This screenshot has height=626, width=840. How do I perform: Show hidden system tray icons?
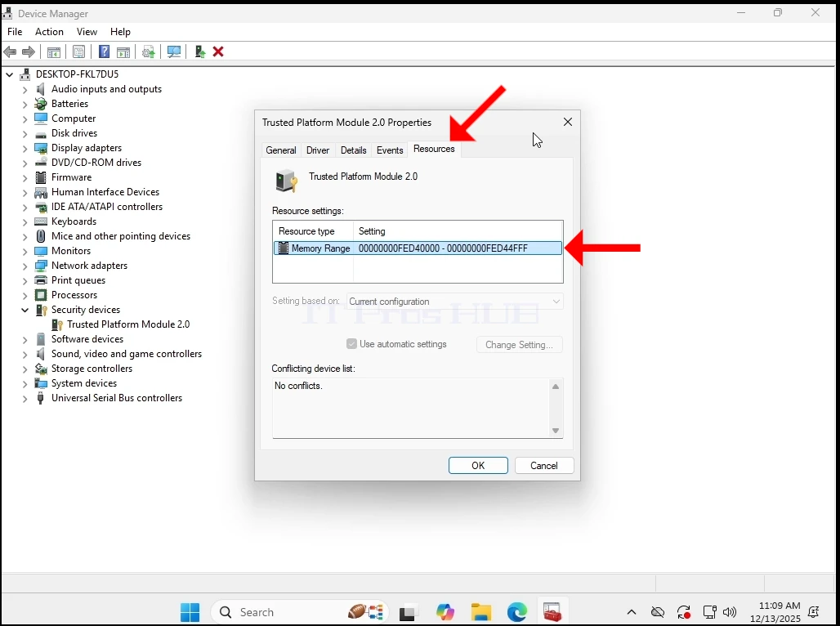(632, 612)
